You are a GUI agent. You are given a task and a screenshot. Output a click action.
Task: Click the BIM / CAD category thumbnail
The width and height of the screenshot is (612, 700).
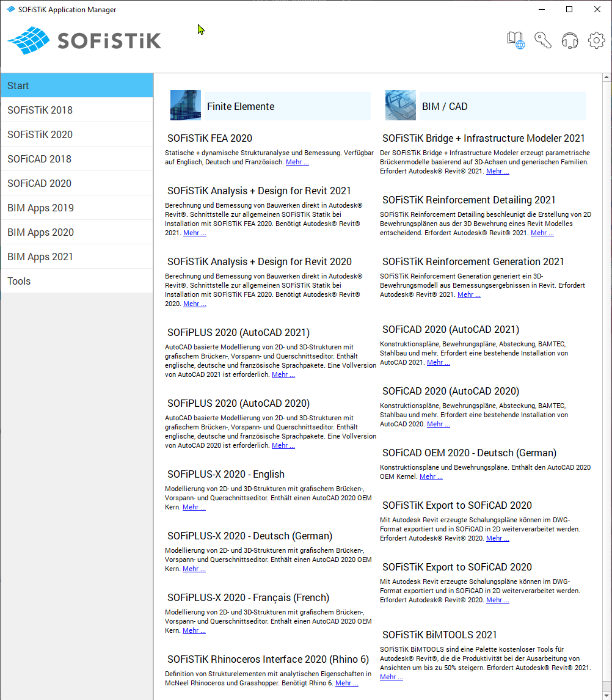point(401,106)
